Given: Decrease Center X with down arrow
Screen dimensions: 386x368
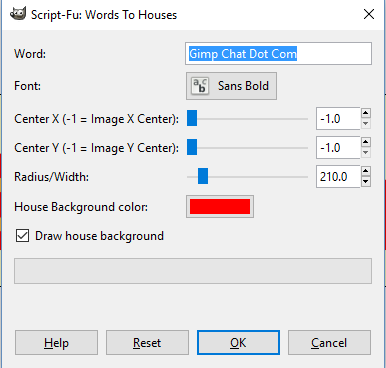Looking at the screenshot, I should pyautogui.click(x=366, y=124).
